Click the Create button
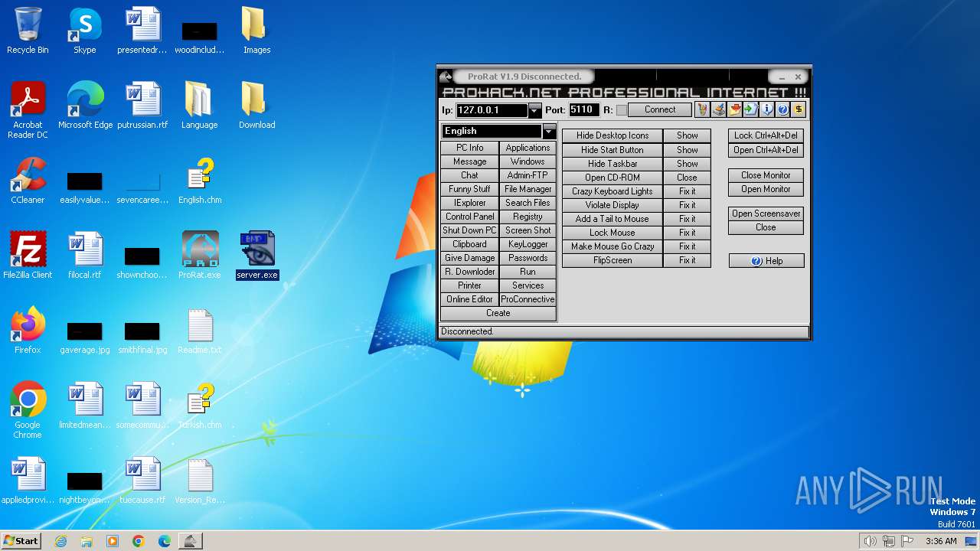This screenshot has height=551, width=980. (498, 313)
